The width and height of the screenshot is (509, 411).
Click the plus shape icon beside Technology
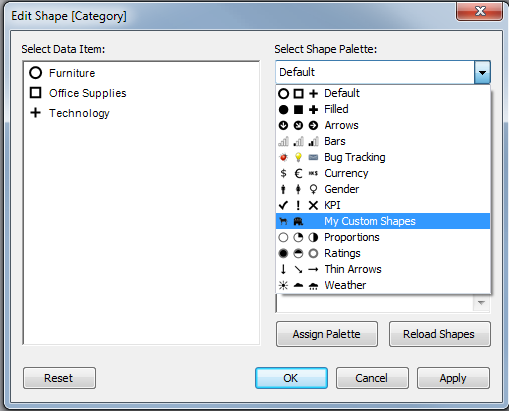click(35, 113)
